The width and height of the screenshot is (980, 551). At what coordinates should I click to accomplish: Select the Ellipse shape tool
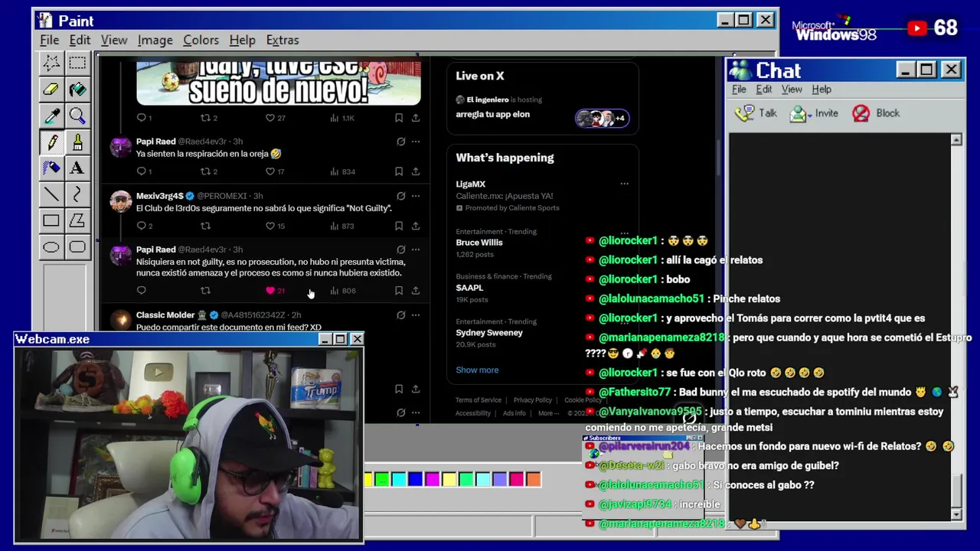(51, 247)
